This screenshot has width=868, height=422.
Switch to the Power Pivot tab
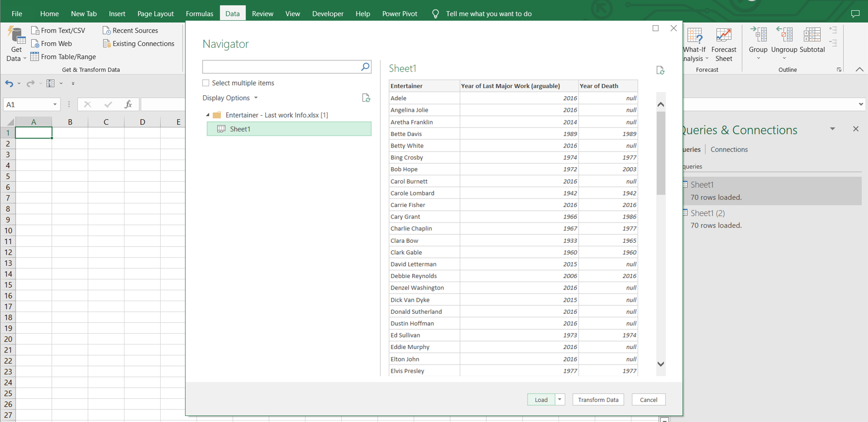(x=400, y=14)
